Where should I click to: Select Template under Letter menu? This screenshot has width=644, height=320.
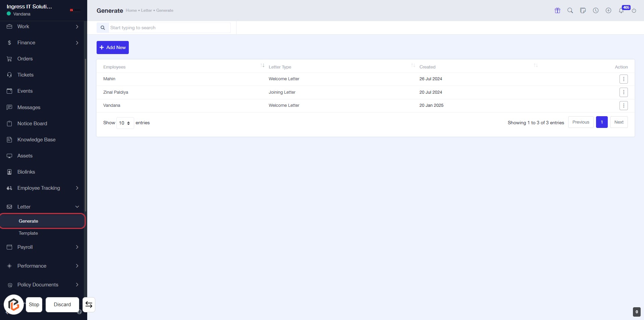point(28,233)
